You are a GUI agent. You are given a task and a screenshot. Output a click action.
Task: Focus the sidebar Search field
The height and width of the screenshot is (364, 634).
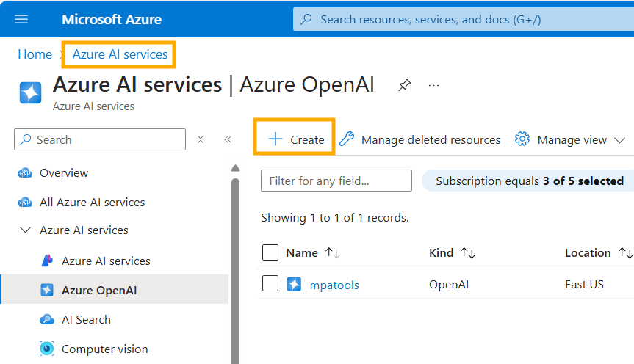pyautogui.click(x=100, y=139)
